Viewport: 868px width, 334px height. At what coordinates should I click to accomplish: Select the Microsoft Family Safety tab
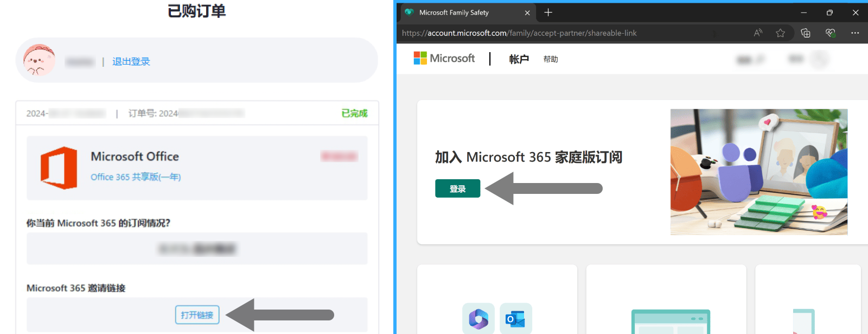pos(467,12)
